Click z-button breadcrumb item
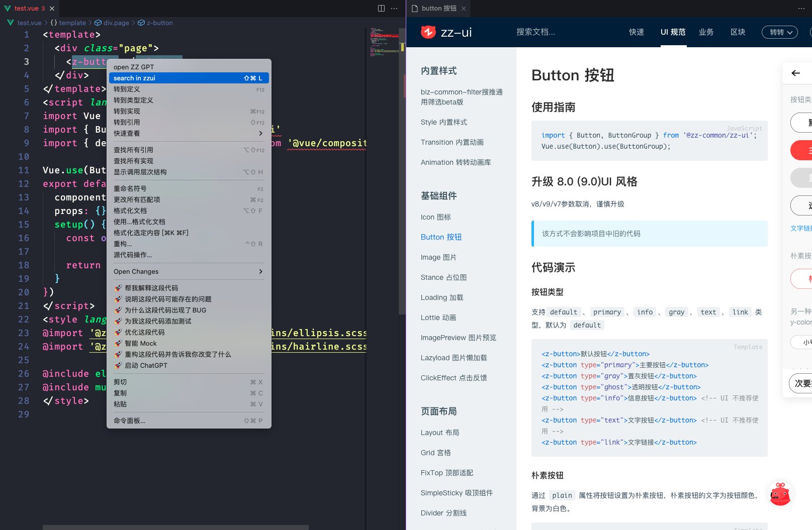Image resolution: width=812 pixels, height=530 pixels. click(x=155, y=23)
